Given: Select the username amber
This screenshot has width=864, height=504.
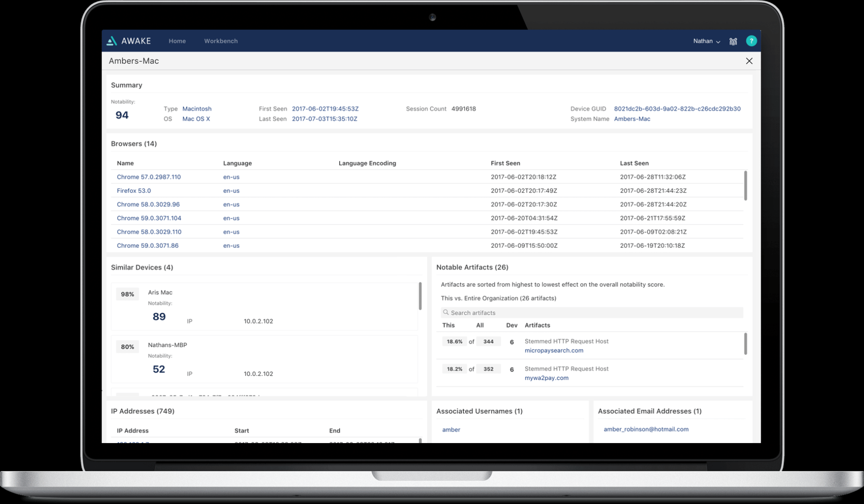Looking at the screenshot, I should click(x=451, y=429).
